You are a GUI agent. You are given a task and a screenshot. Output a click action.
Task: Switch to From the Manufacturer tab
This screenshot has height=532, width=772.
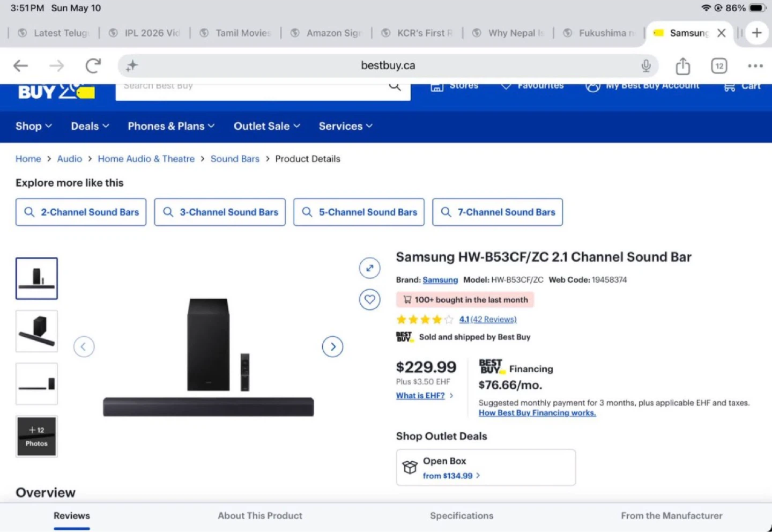(x=672, y=516)
